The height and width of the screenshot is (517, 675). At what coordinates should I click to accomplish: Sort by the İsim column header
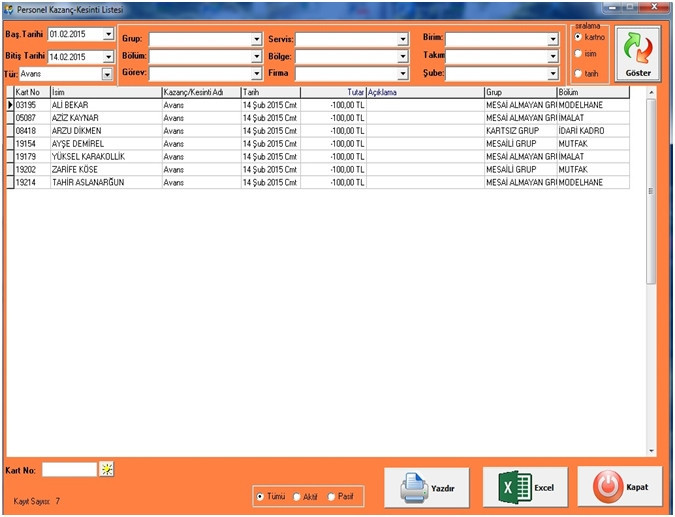[x=105, y=92]
